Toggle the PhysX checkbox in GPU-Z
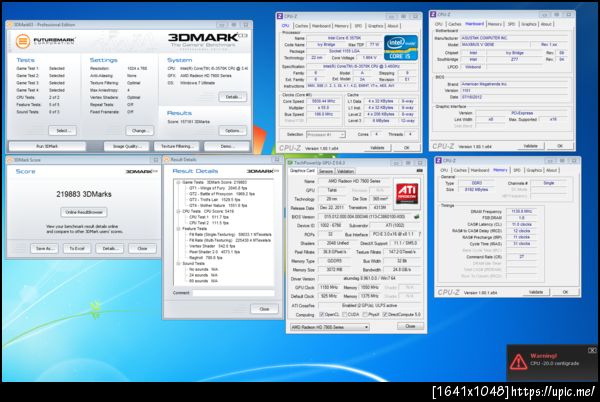The width and height of the screenshot is (600, 402). pyautogui.click(x=365, y=314)
